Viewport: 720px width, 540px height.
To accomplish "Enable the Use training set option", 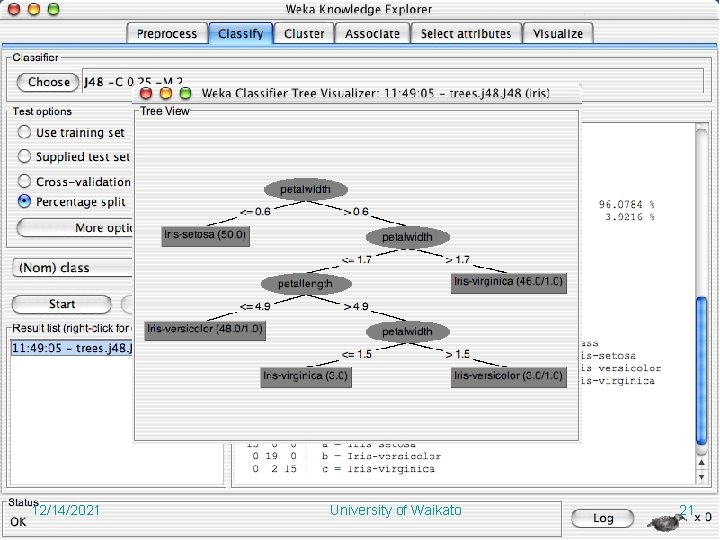I will (x=24, y=132).
